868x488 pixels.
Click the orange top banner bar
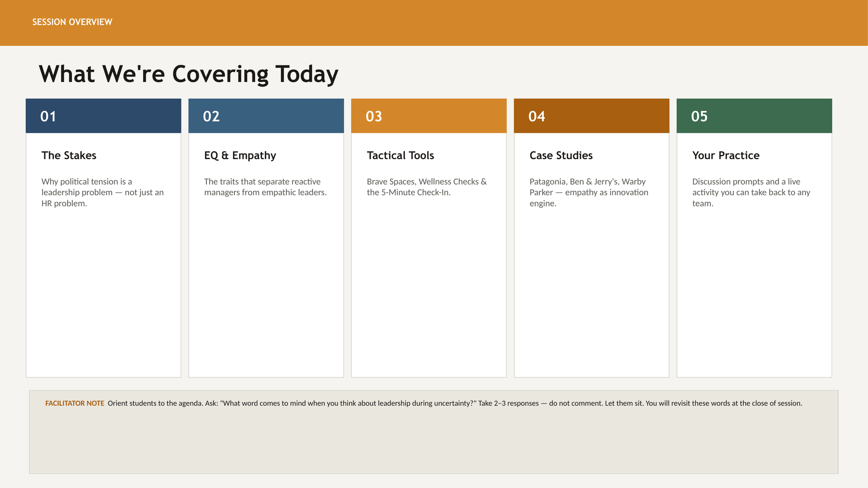(x=486, y=23)
